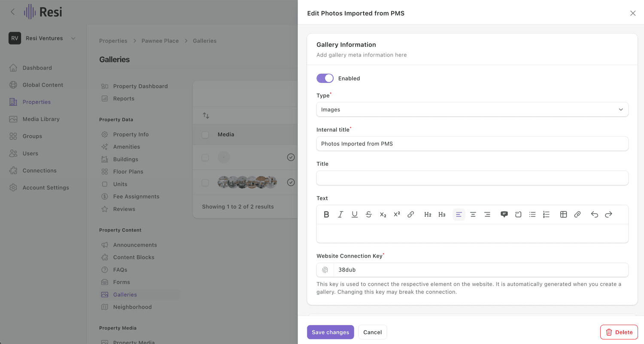This screenshot has height=344, width=644.
Task: Toggle bold formatting in the Text editor
Action: tap(326, 214)
